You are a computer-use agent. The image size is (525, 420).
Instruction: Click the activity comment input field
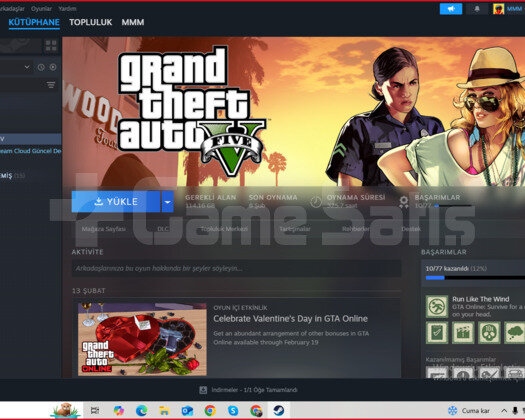[236, 268]
